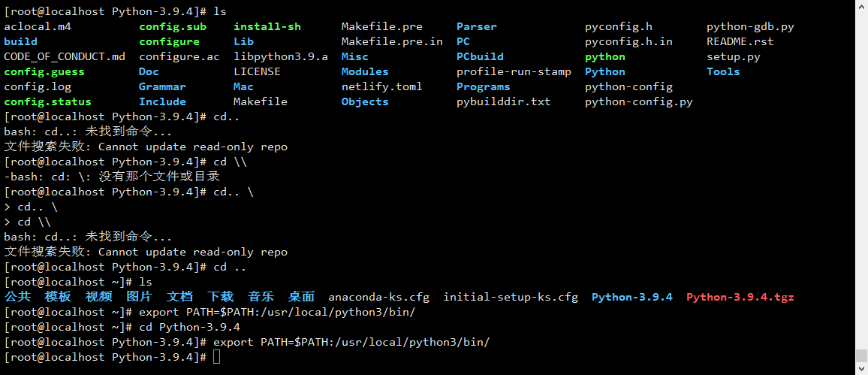The image size is (868, 375).
Task: Click the blue Modules directory name
Action: pos(365,71)
